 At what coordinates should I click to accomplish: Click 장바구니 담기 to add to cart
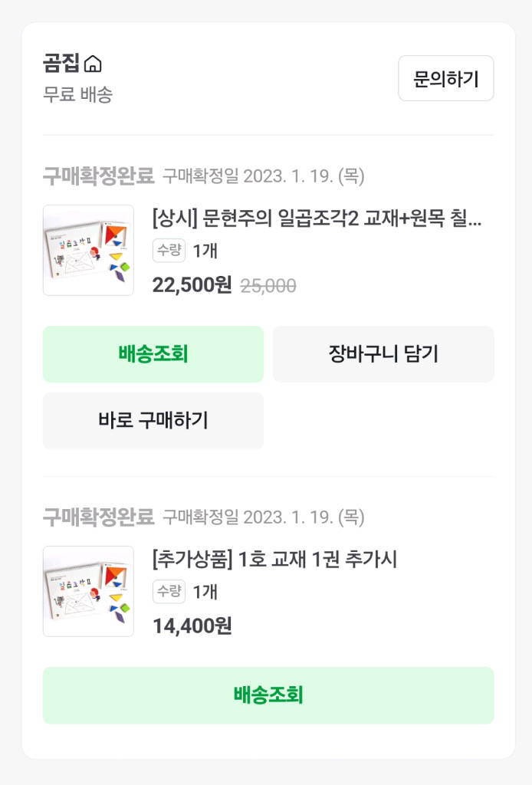pos(383,354)
